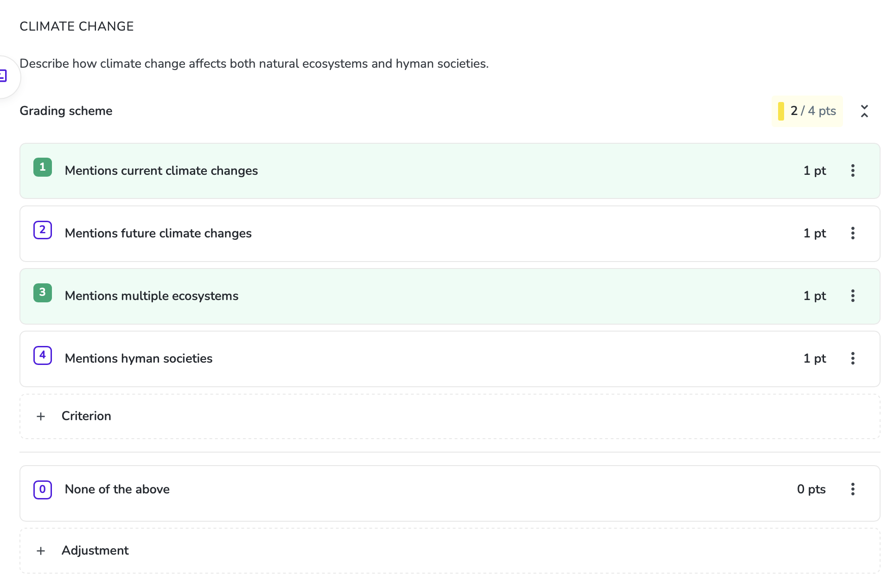Select text Mentions hyman societies
Image resolution: width=894 pixels, height=588 pixels.
coord(139,358)
